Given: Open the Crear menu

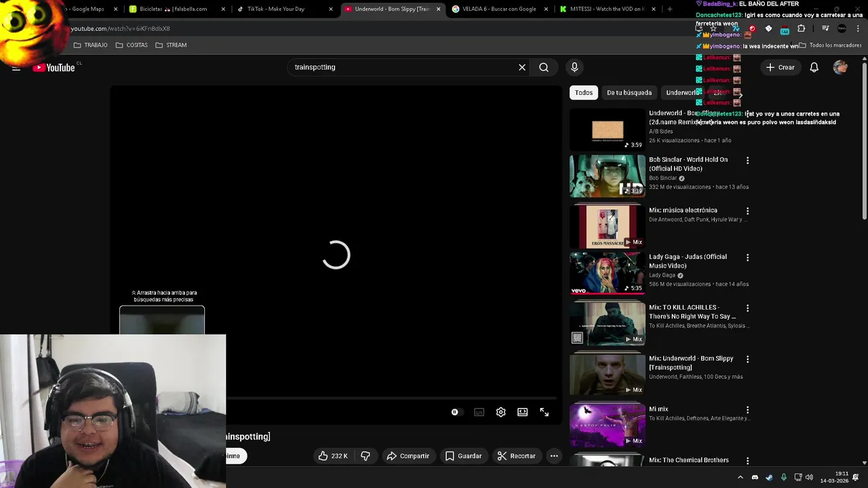Looking at the screenshot, I should tap(781, 67).
